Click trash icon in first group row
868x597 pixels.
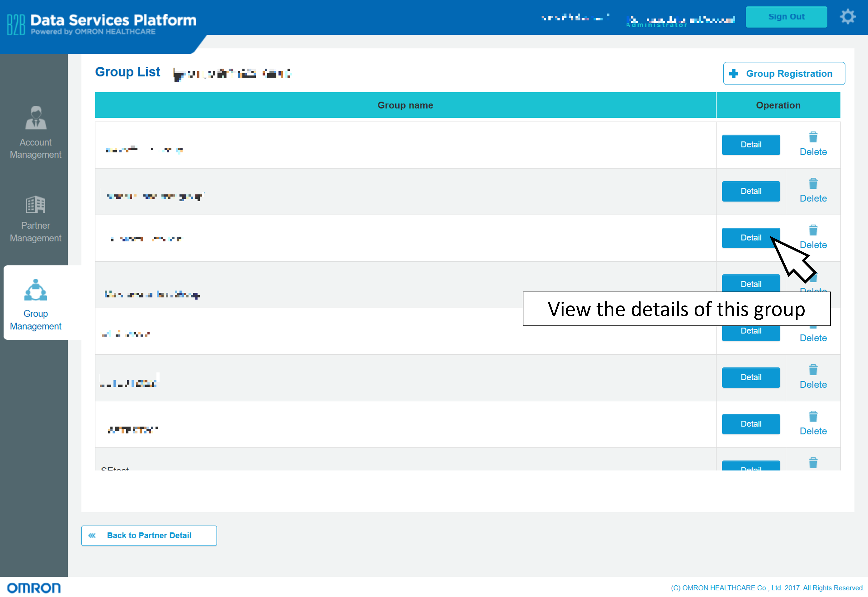click(x=813, y=137)
